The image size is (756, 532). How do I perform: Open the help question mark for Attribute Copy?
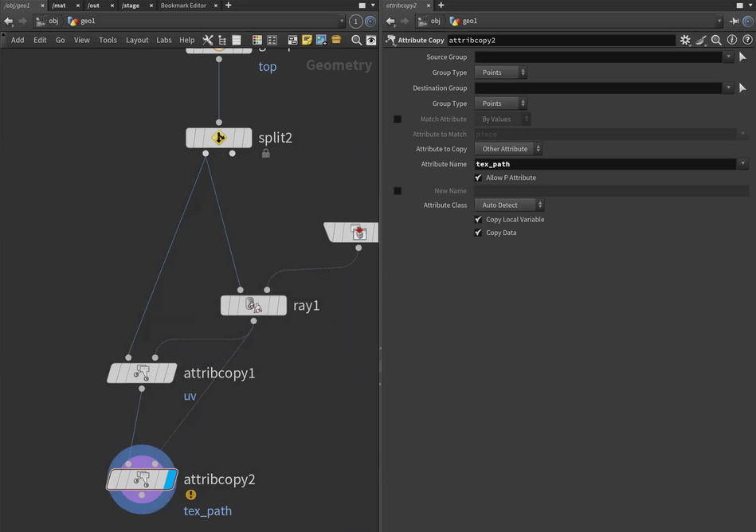point(746,40)
